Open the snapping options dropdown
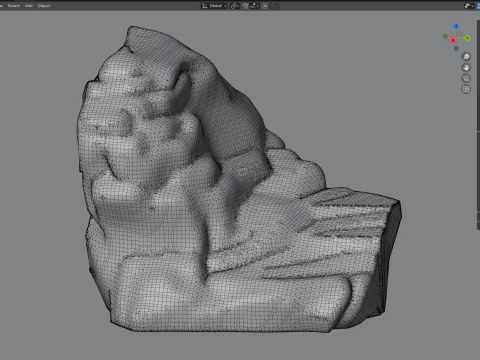This screenshot has width=480, height=360. point(254,6)
